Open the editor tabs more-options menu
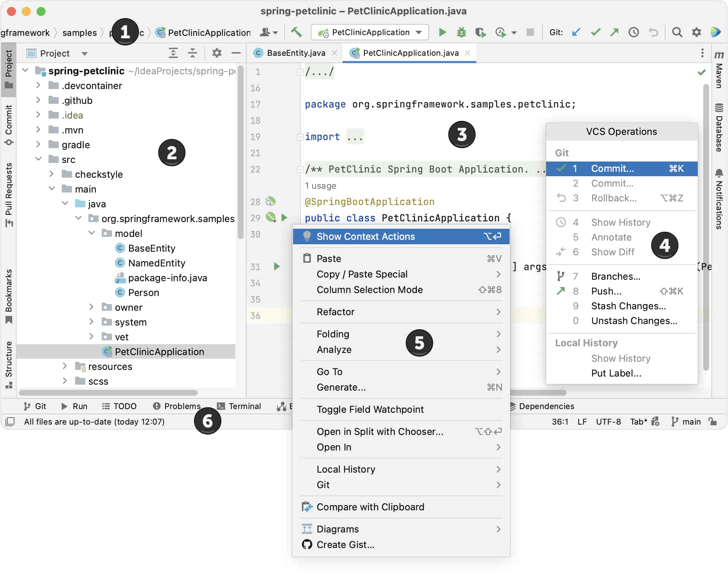This screenshot has height=582, width=728. coord(702,53)
